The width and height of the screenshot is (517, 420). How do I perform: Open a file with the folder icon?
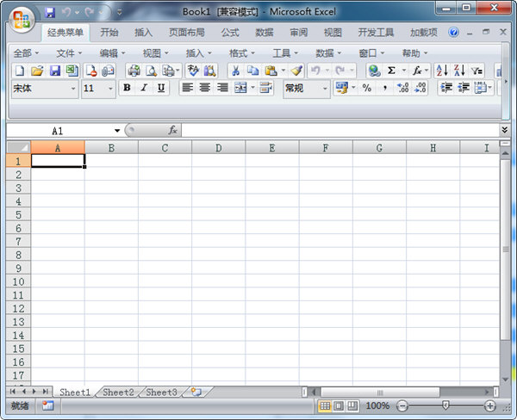(x=37, y=71)
